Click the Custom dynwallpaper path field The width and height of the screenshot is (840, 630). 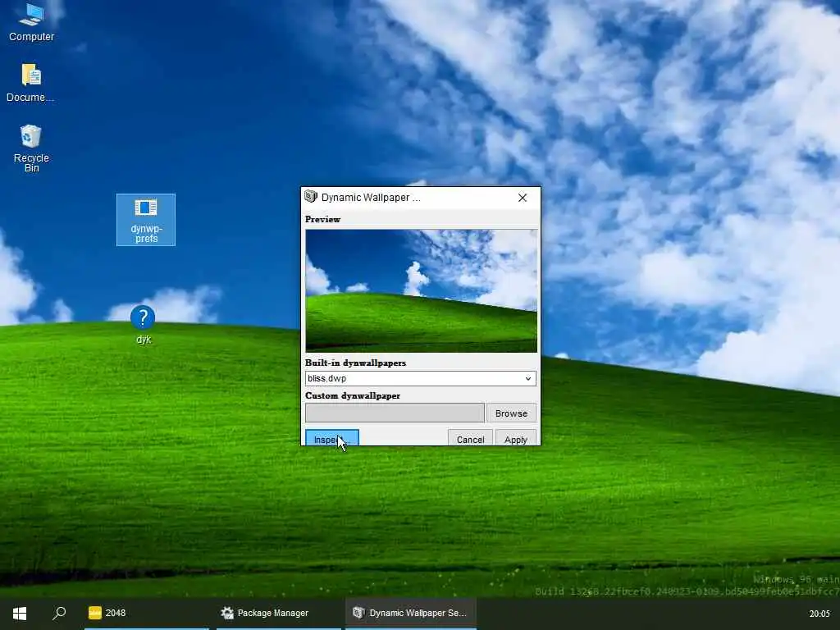pos(395,413)
